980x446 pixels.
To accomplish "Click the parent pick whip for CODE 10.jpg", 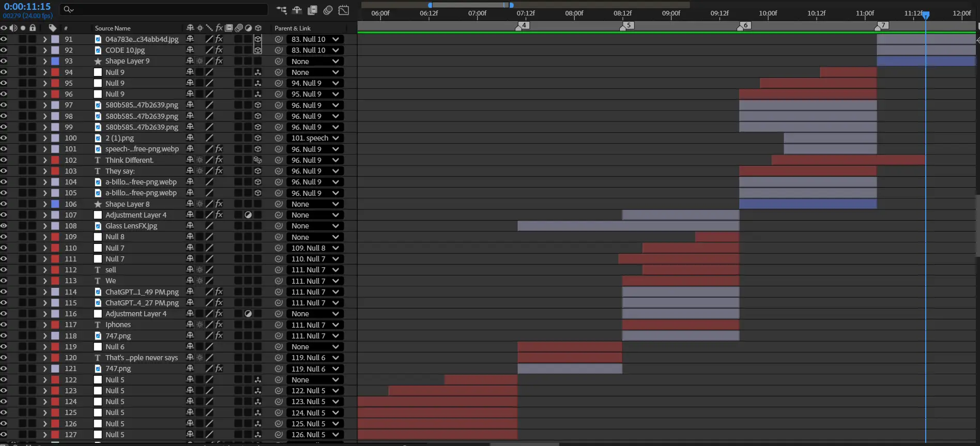I will (x=279, y=50).
